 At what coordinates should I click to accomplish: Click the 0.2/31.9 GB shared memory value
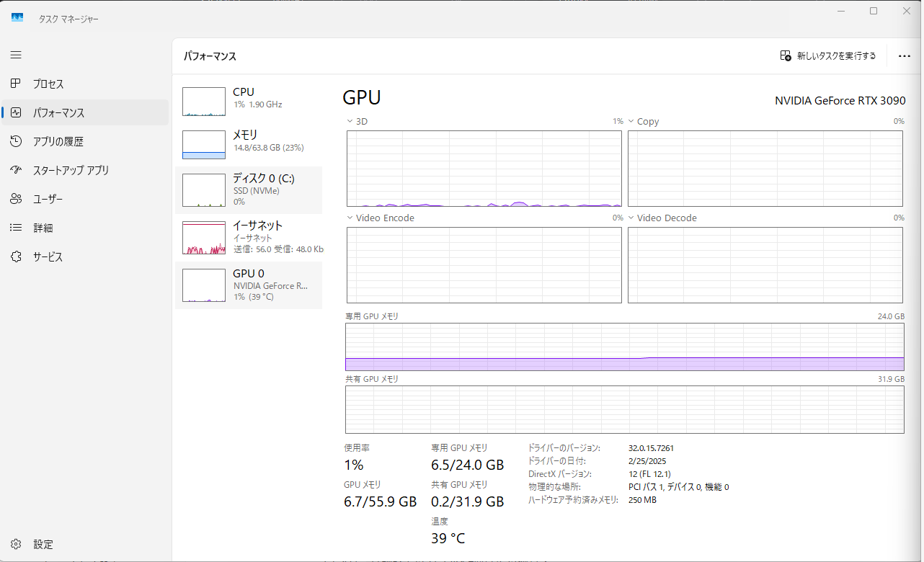tap(468, 501)
